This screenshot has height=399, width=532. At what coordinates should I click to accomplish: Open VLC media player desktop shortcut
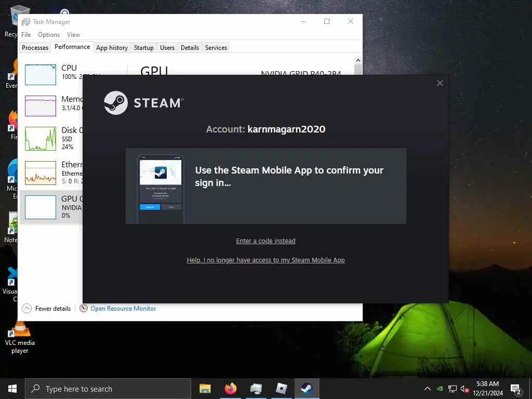click(20, 338)
